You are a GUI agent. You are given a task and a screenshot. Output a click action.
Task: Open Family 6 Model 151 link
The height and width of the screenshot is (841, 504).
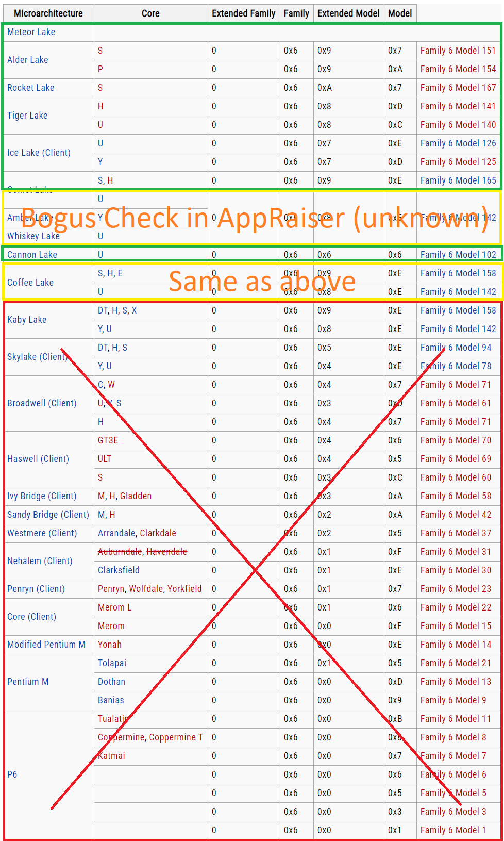tap(458, 51)
